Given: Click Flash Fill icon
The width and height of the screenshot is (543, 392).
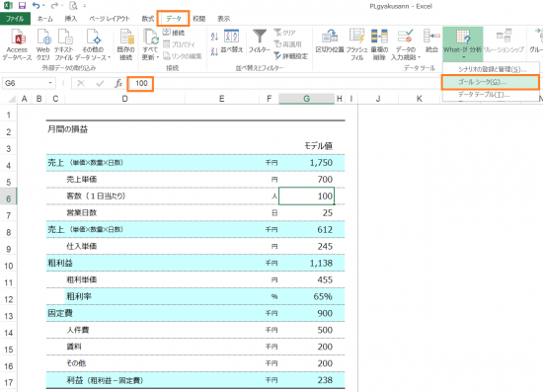Looking at the screenshot, I should click(x=357, y=45).
